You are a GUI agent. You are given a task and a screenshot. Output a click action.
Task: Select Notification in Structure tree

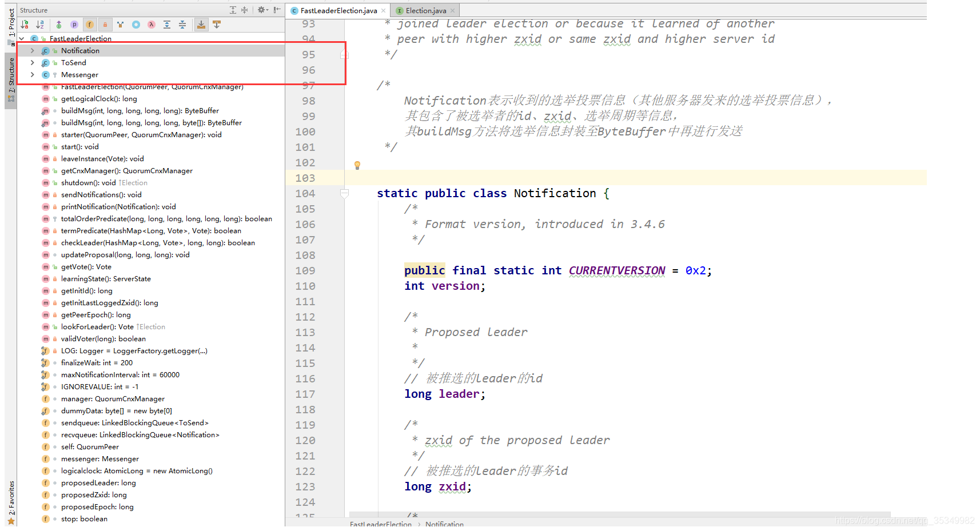point(152,51)
